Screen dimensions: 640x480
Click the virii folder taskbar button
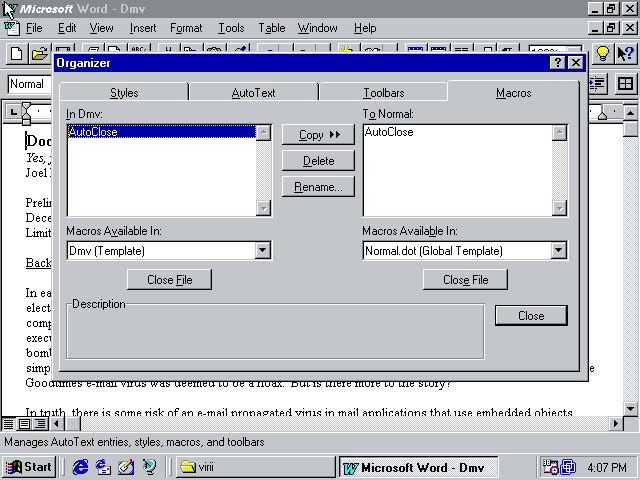255,467
